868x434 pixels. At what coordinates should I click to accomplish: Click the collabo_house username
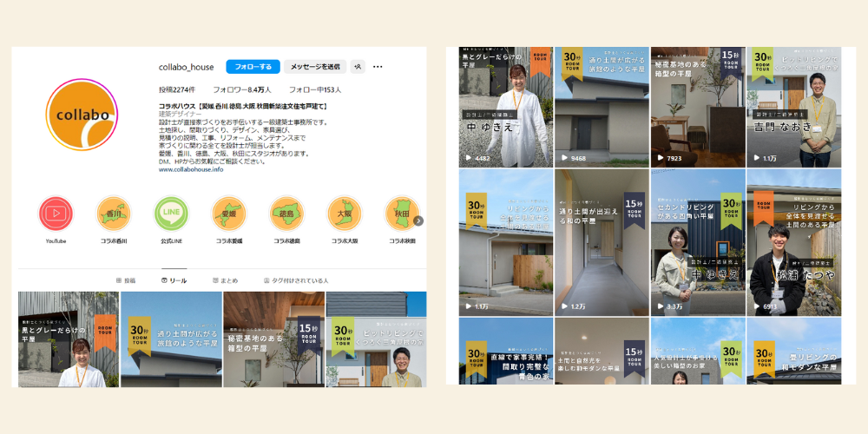(186, 67)
